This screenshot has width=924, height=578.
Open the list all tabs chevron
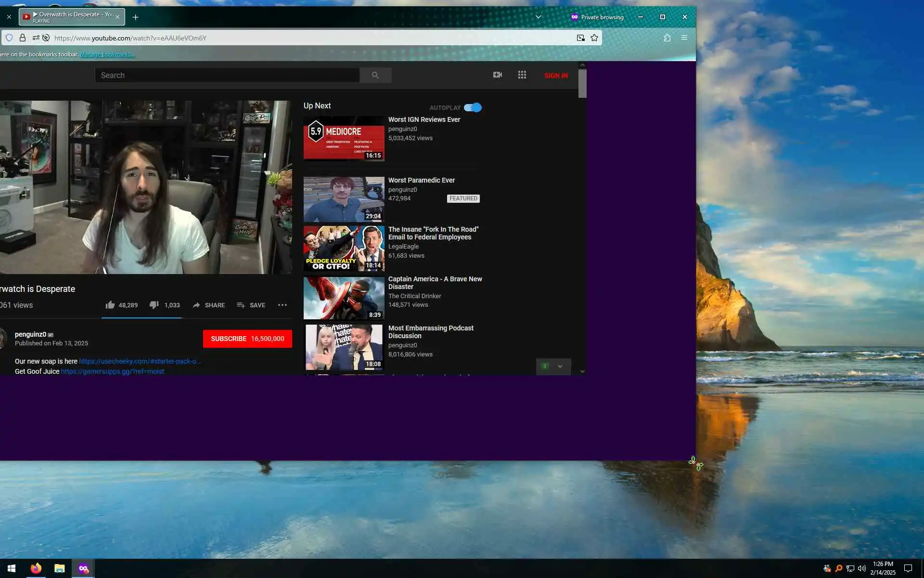pos(539,17)
